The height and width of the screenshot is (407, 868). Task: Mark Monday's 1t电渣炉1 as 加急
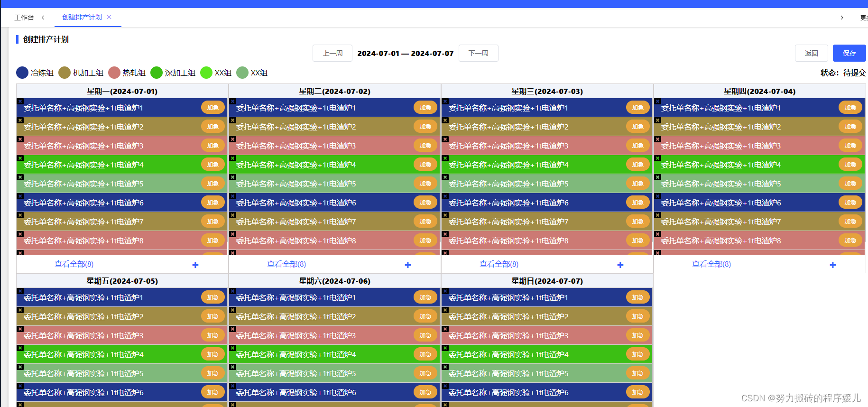pyautogui.click(x=213, y=108)
